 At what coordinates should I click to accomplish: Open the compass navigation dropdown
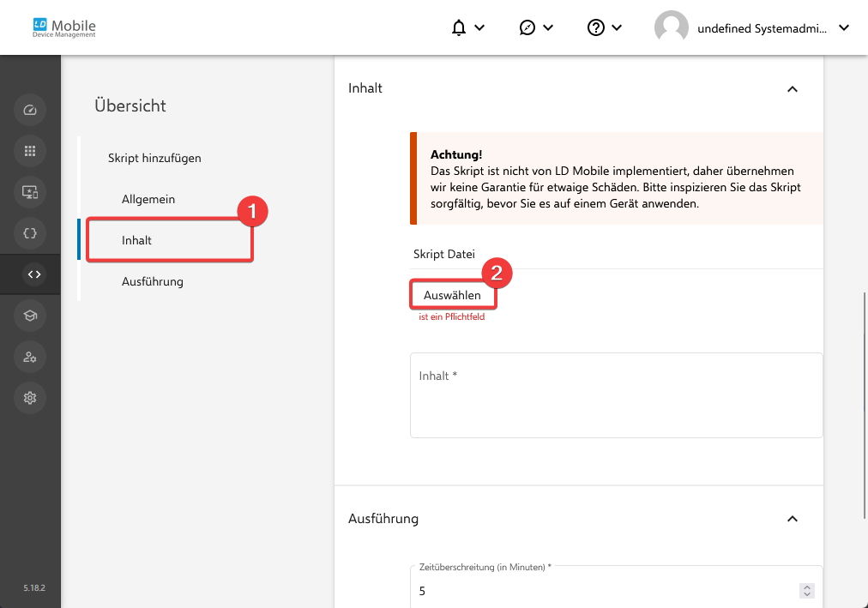pos(536,27)
